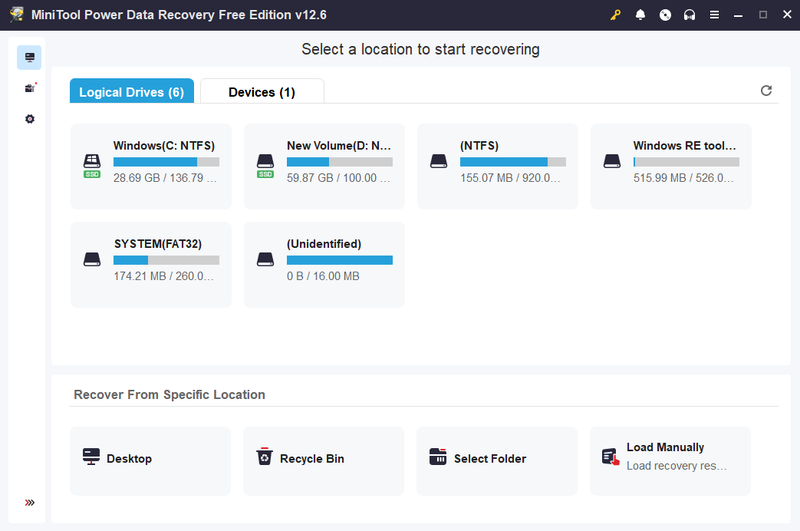Select the New Volume(D: N... label
The image size is (800, 531).
click(339, 145)
